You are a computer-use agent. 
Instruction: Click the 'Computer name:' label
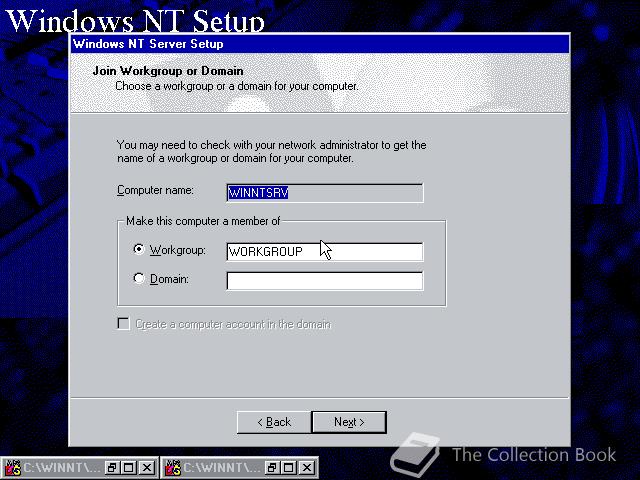(155, 191)
